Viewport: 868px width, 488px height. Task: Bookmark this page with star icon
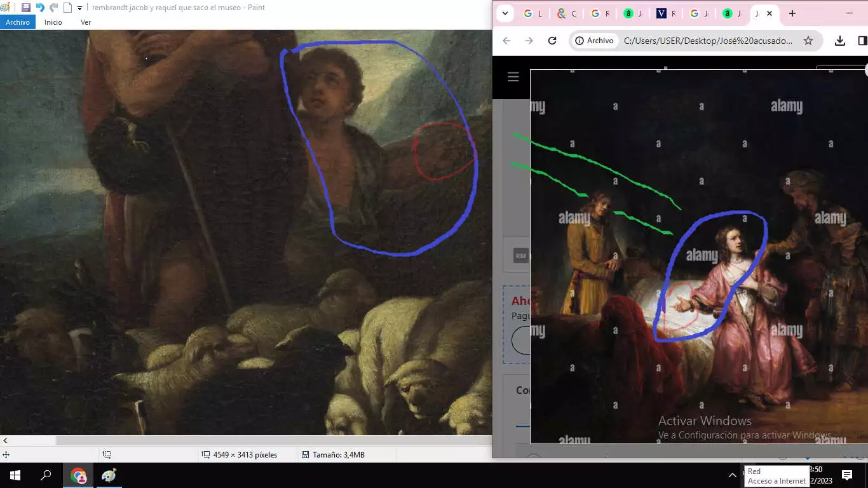(808, 41)
